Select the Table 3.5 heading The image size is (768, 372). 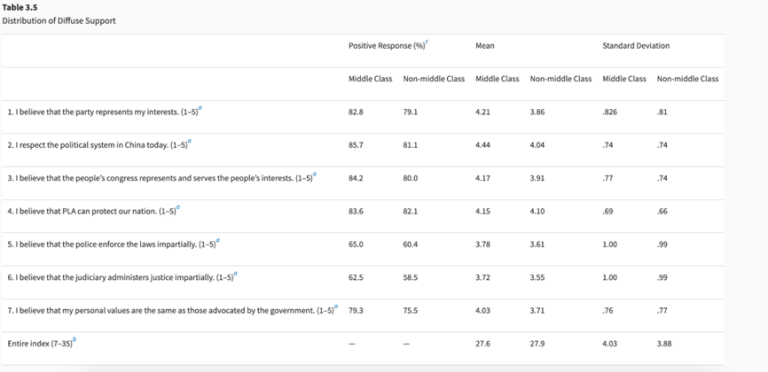[20, 8]
